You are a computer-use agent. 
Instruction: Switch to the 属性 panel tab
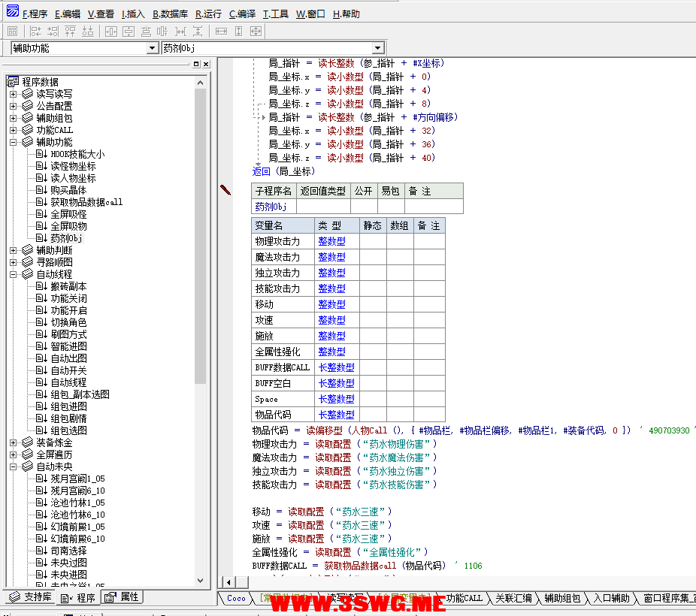point(122,597)
